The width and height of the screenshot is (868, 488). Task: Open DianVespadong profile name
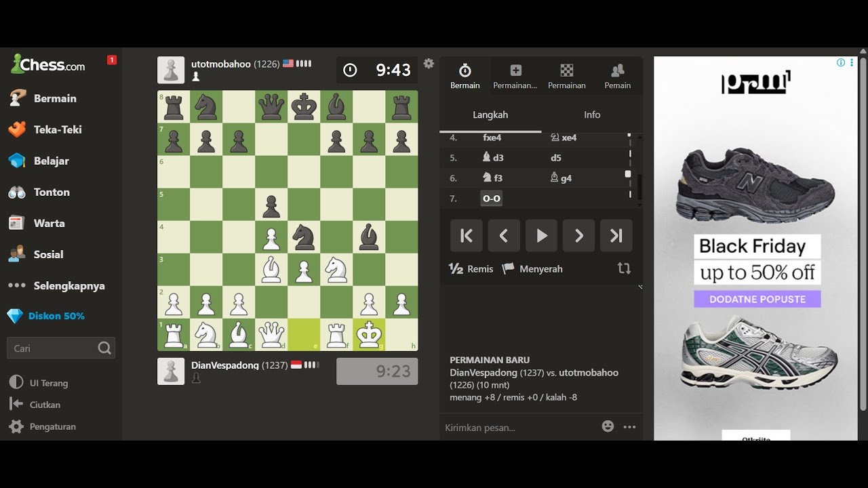(225, 365)
